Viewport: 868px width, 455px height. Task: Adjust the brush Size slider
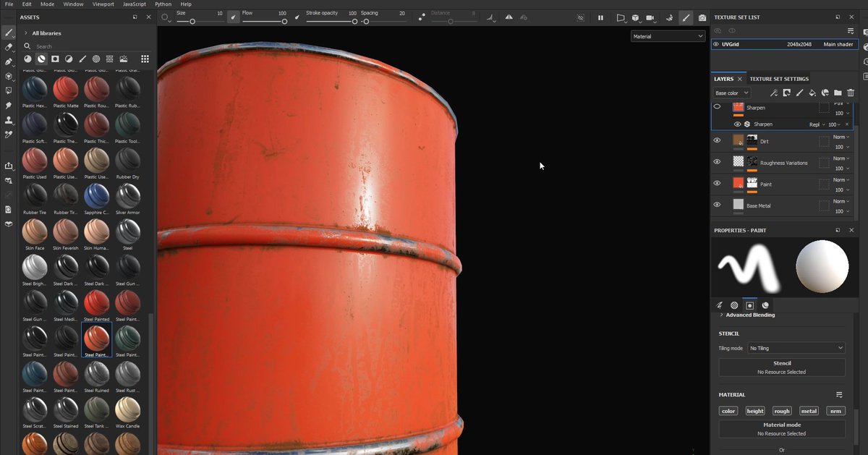[200, 21]
